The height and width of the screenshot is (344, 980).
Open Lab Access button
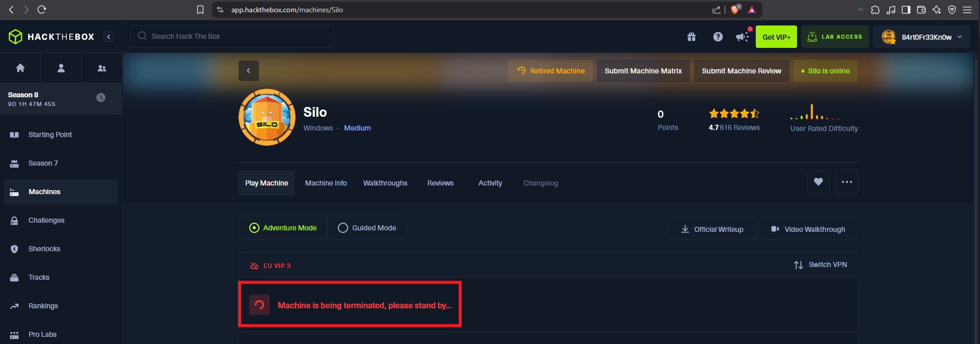835,37
